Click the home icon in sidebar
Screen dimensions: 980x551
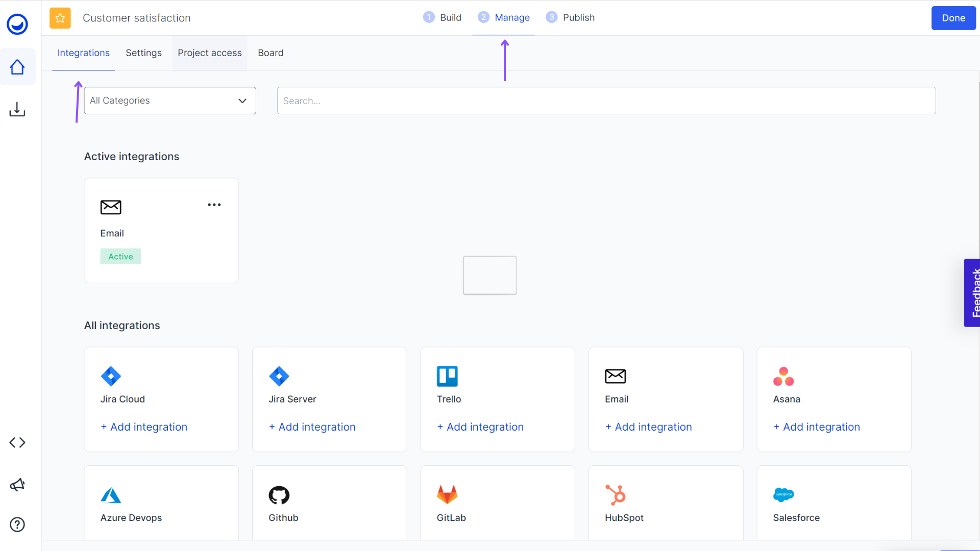click(17, 67)
